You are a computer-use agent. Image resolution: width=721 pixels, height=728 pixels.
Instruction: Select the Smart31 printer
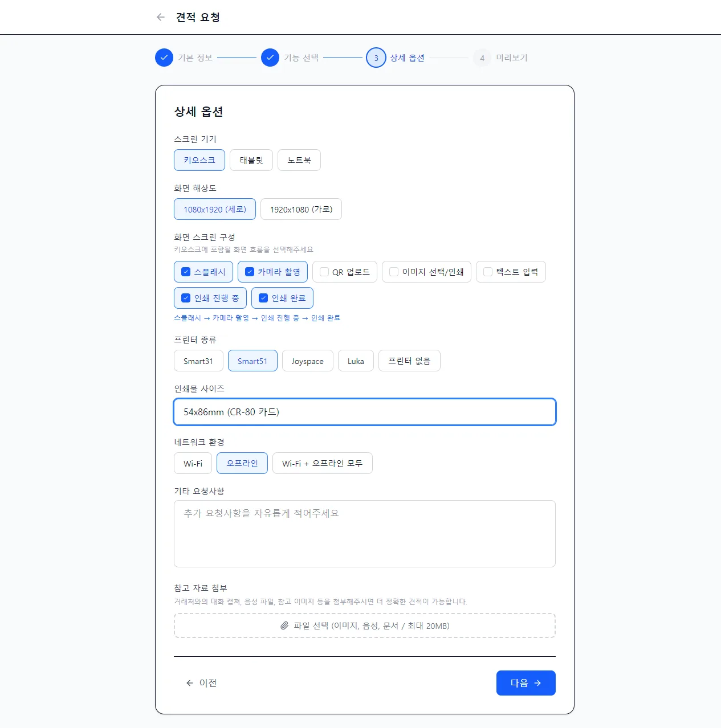click(x=198, y=361)
